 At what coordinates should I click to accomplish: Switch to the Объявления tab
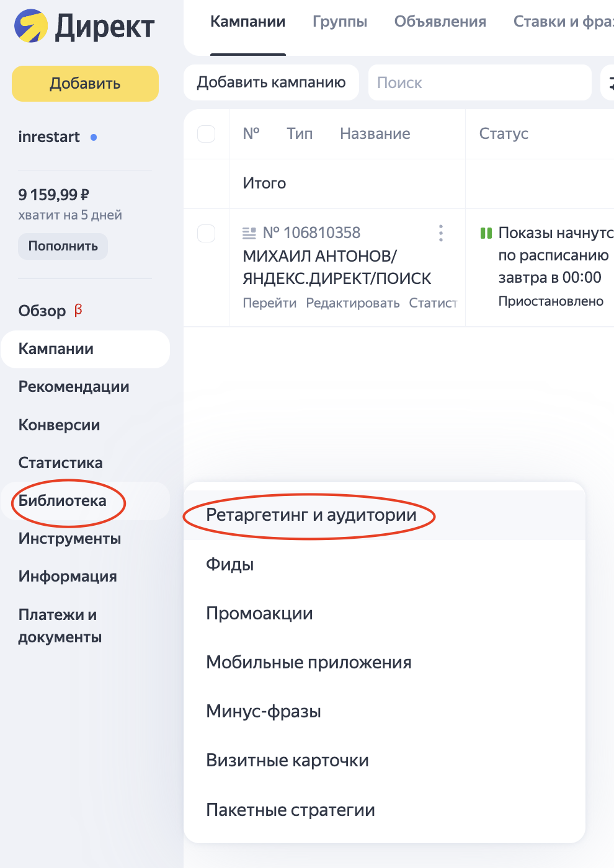[440, 22]
